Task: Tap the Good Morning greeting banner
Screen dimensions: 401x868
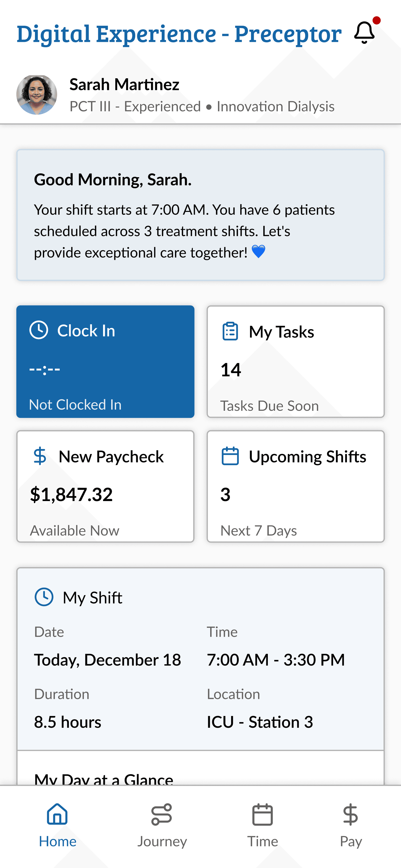Action: tap(200, 215)
